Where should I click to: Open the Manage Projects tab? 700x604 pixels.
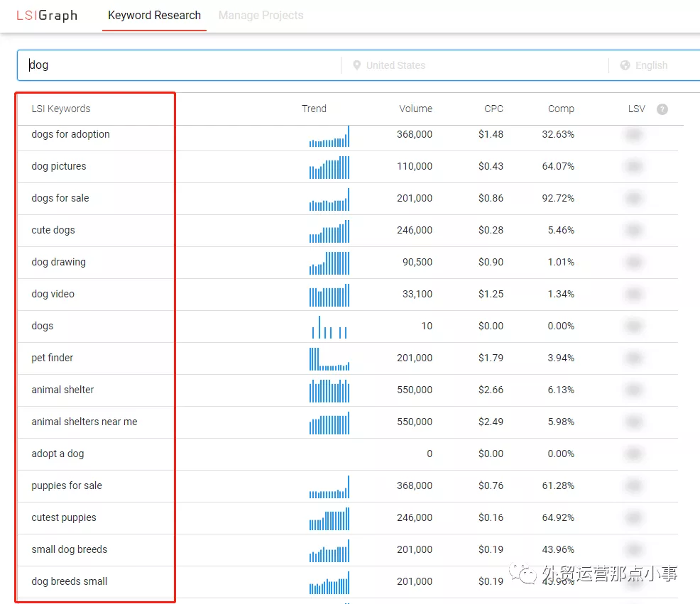tap(261, 16)
